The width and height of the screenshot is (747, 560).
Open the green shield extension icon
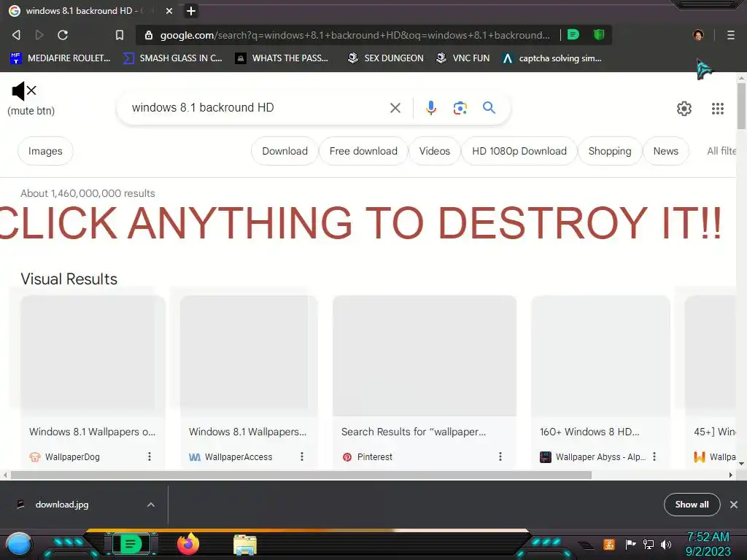599,35
